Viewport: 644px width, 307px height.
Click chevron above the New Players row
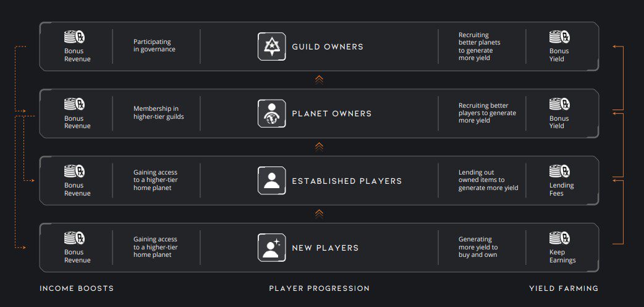point(319,214)
